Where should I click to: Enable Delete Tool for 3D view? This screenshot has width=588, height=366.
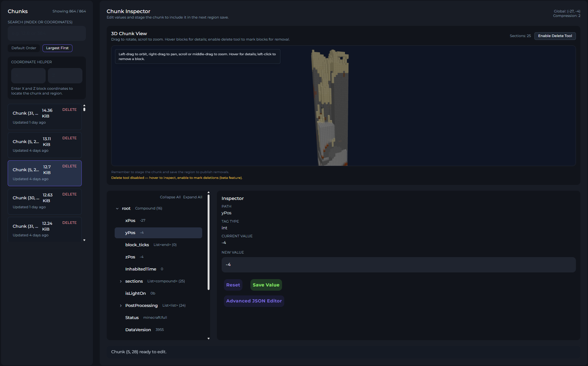pyautogui.click(x=555, y=36)
